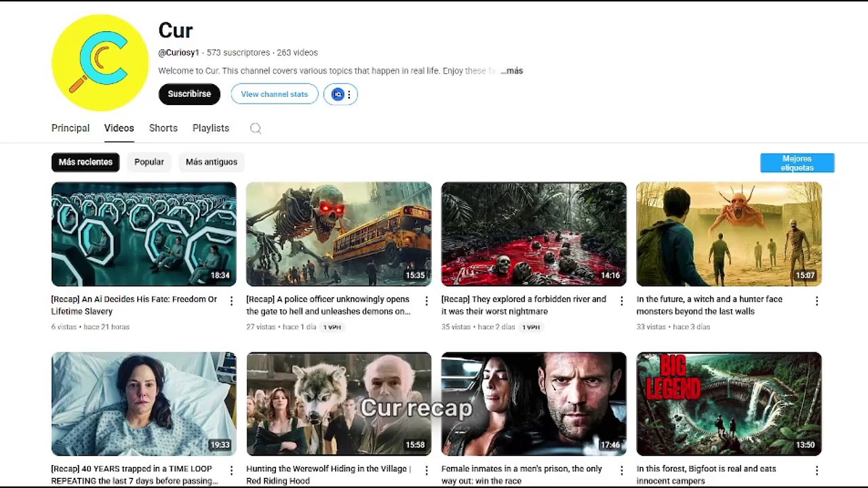Click the channel search magnifier icon
Viewport: 868px width, 488px height.
tap(256, 129)
